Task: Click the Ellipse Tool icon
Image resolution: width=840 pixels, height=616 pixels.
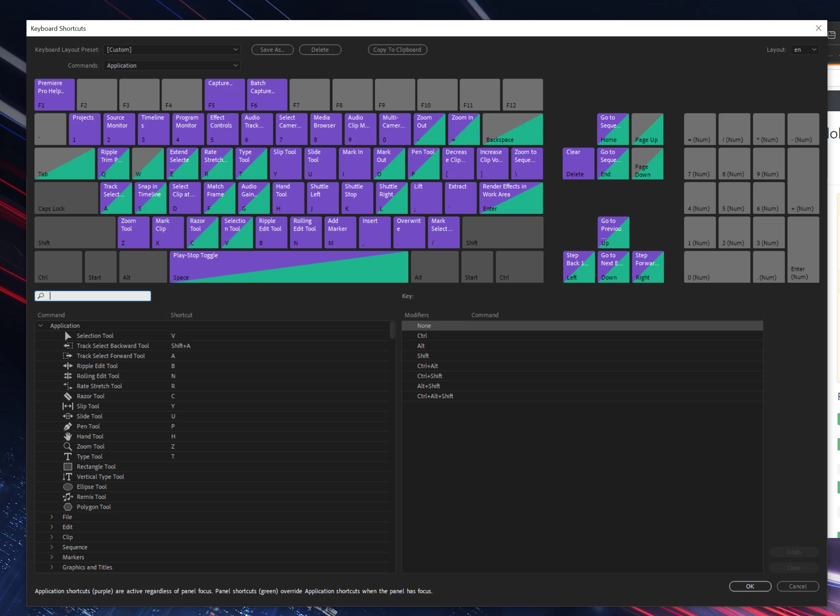Action: tap(68, 487)
